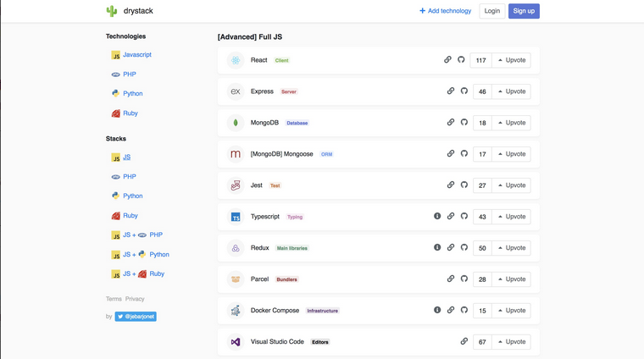Select the JS + Python stack
This screenshot has width=644, height=359.
point(141,254)
